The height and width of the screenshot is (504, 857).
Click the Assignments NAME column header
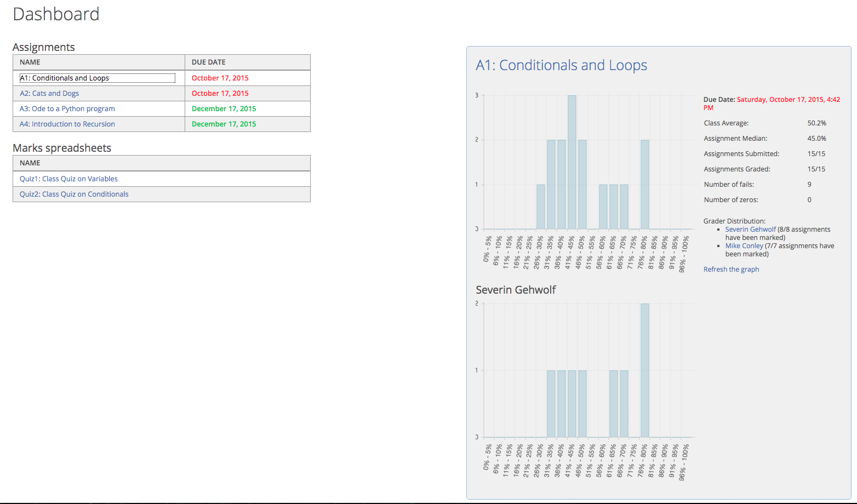click(99, 62)
